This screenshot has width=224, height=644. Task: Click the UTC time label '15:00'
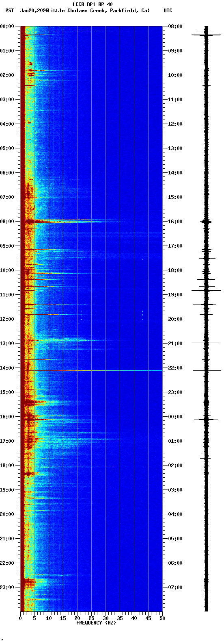tap(175, 197)
